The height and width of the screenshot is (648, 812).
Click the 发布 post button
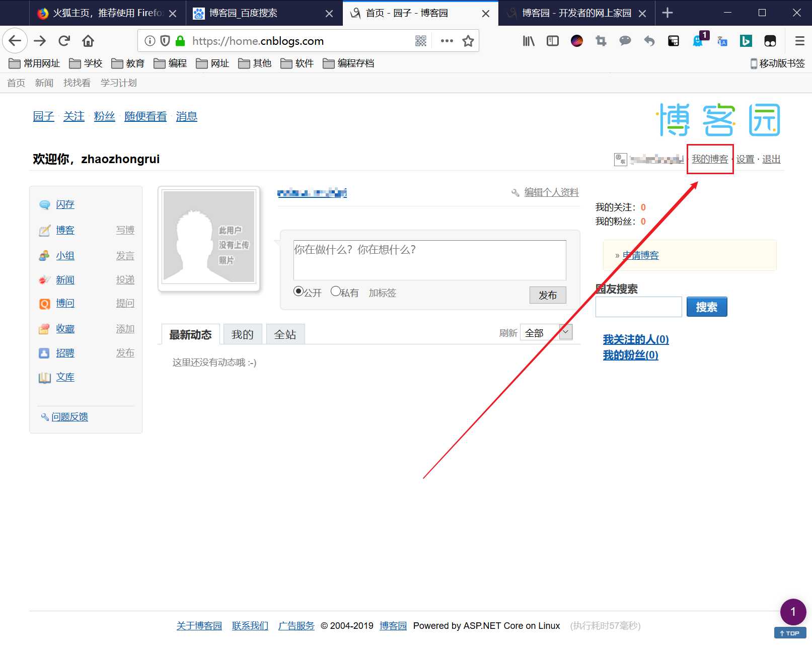pos(548,295)
